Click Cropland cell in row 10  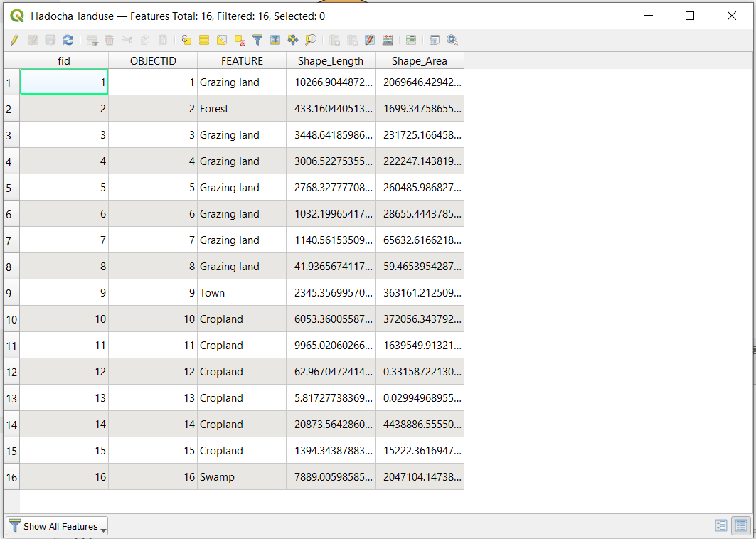242,319
